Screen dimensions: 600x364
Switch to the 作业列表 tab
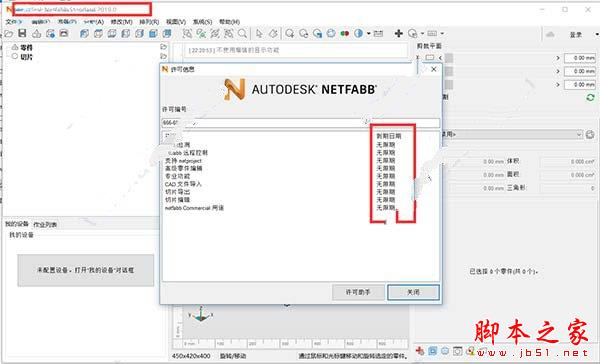[45, 224]
